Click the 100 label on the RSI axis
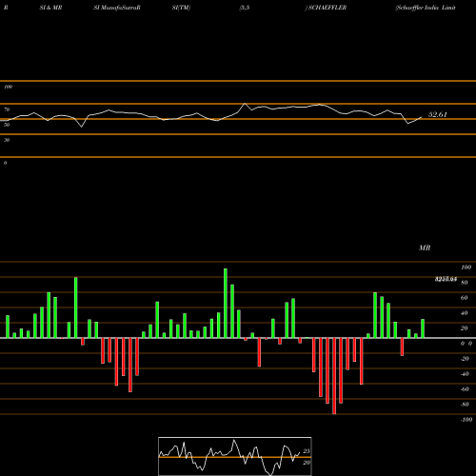This screenshot has width=476, height=476. click(x=8, y=87)
